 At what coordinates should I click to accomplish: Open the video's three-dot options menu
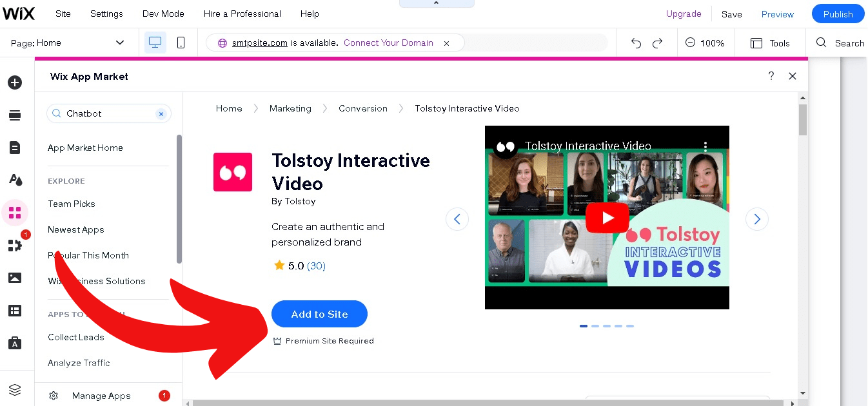(705, 146)
